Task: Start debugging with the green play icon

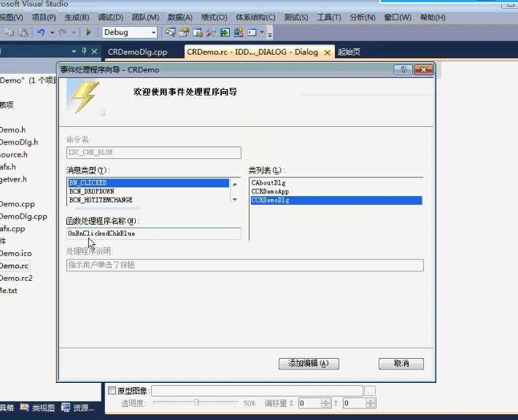Action: pos(88,32)
